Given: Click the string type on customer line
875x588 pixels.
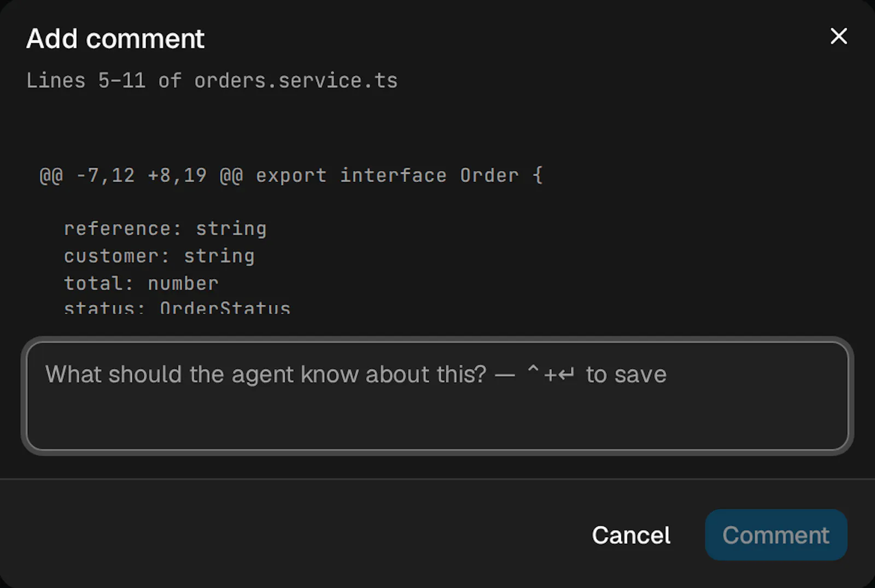Looking at the screenshot, I should coord(219,256).
